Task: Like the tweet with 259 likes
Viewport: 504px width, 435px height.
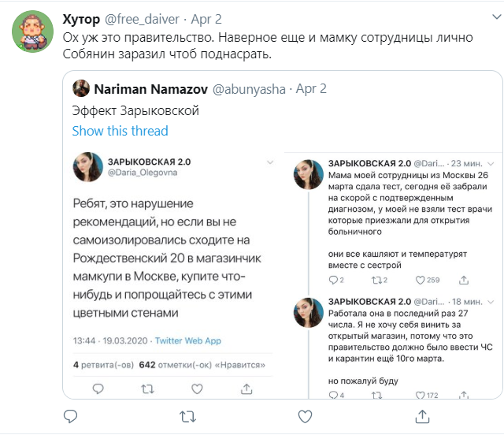Action: pyautogui.click(x=416, y=279)
